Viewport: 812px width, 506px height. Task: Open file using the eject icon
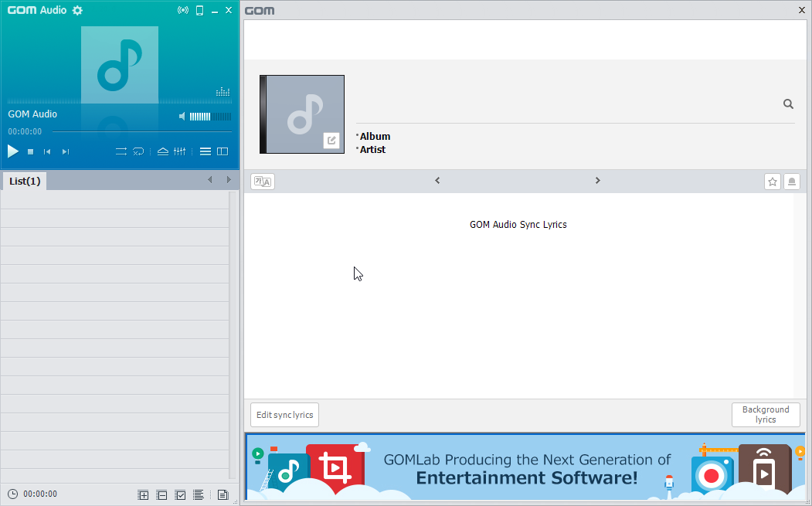162,151
